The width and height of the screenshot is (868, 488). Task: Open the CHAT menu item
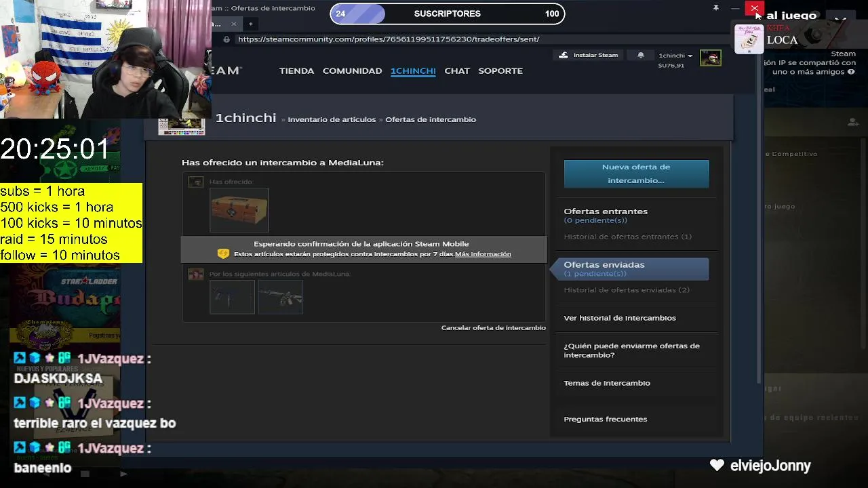[x=457, y=70]
